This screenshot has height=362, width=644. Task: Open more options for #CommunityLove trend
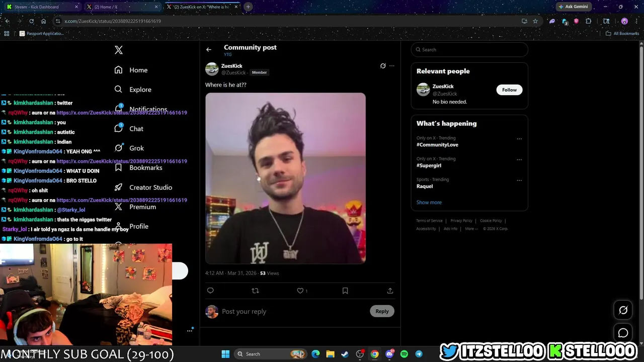519,139
